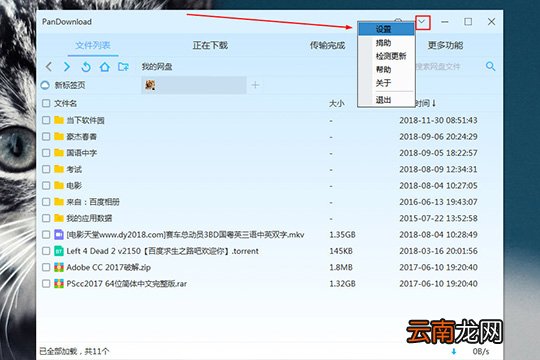Go to the home directory icon
540x360 pixels.
(x=105, y=66)
